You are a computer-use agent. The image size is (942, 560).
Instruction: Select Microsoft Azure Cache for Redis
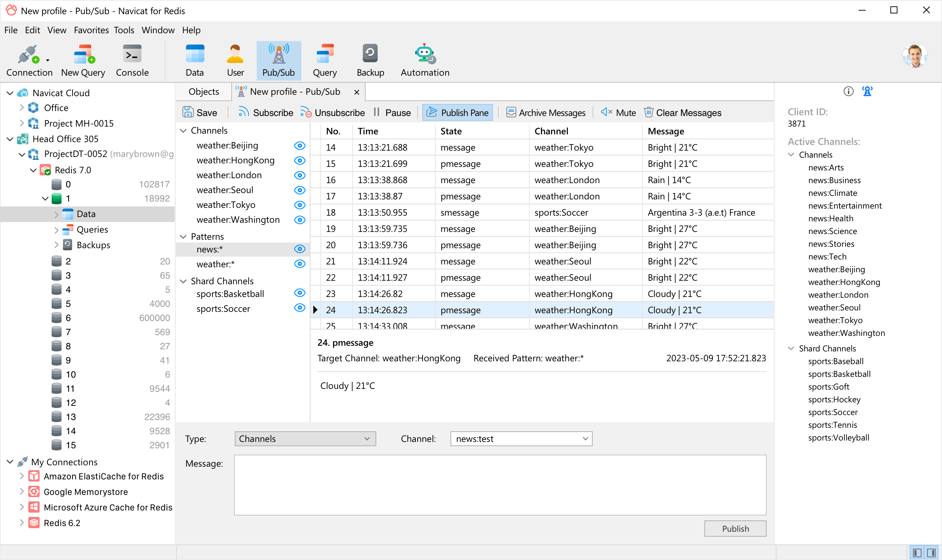pyautogui.click(x=108, y=507)
